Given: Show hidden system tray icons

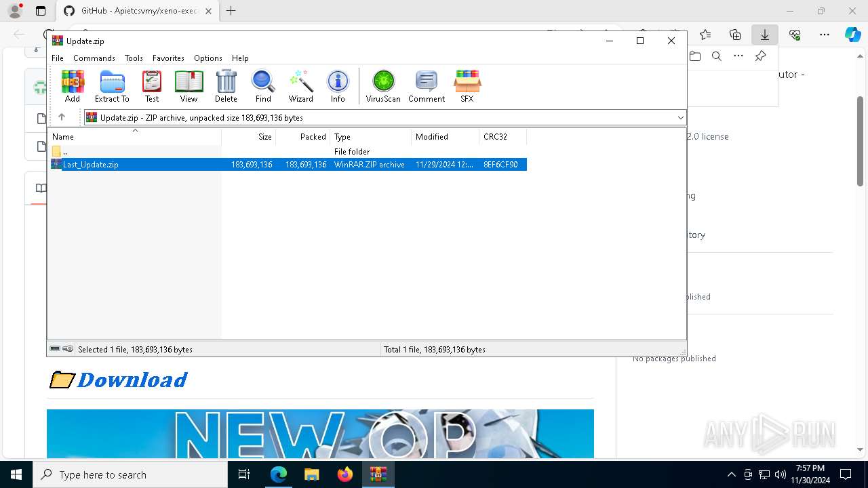Looking at the screenshot, I should click(x=731, y=474).
